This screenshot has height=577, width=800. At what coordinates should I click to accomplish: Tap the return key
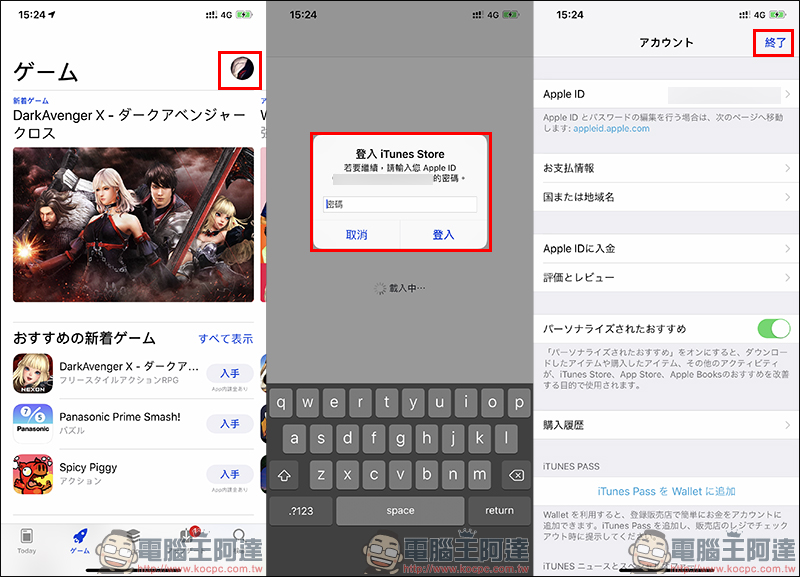click(499, 511)
